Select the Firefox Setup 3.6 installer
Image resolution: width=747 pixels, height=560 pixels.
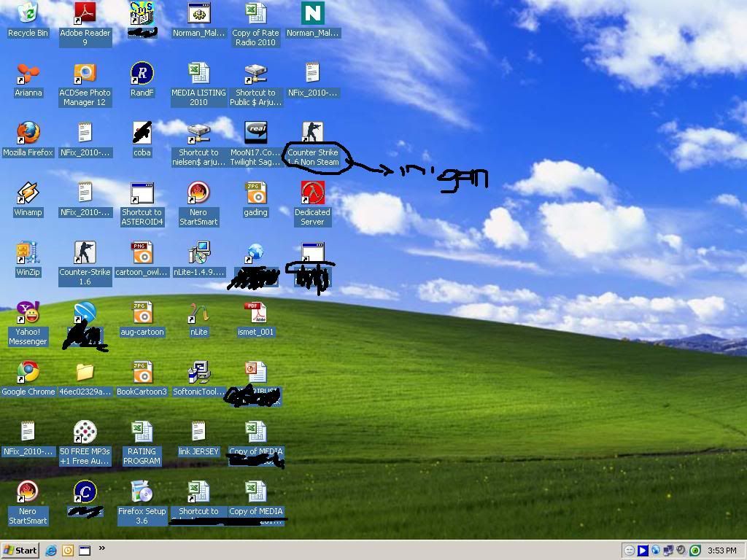142,503
